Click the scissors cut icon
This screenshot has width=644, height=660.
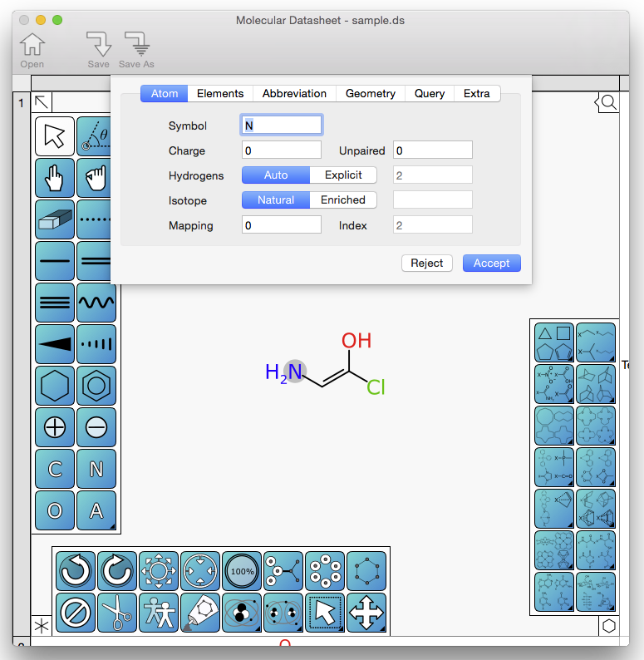click(117, 613)
